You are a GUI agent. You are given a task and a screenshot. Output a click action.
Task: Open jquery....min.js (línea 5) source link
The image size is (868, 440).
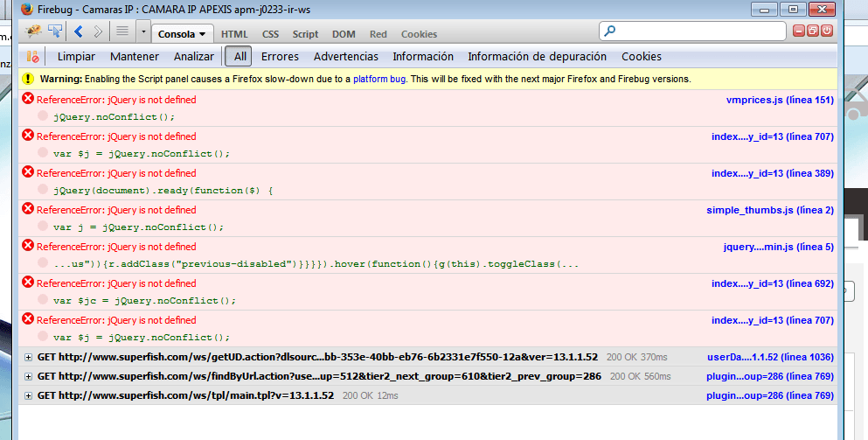[778, 248]
